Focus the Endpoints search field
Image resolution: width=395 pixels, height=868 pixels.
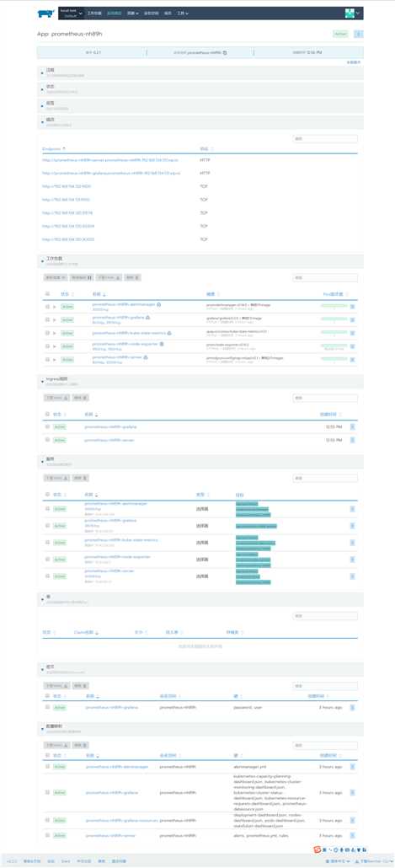click(325, 139)
